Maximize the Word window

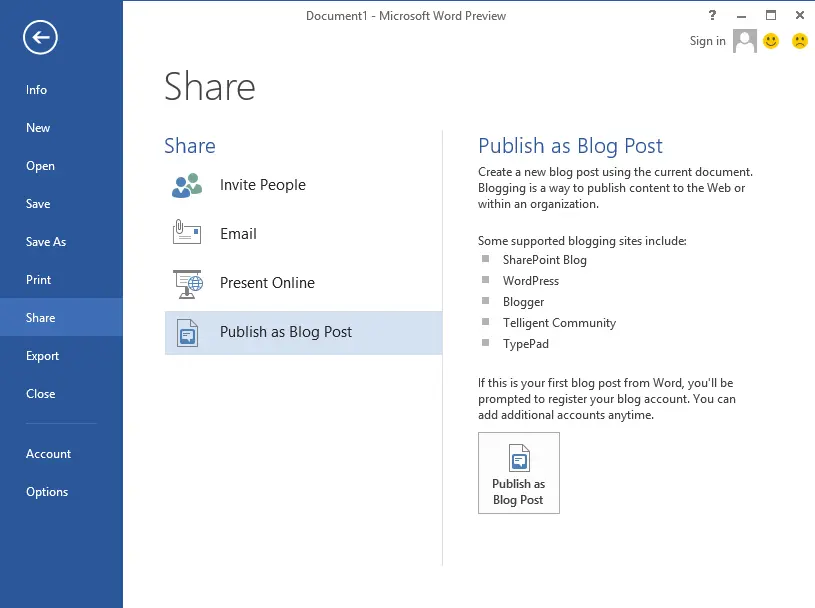[771, 15]
